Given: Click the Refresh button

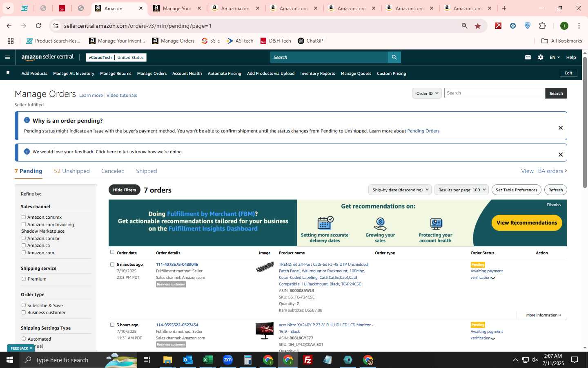Looking at the screenshot, I should click(x=555, y=190).
